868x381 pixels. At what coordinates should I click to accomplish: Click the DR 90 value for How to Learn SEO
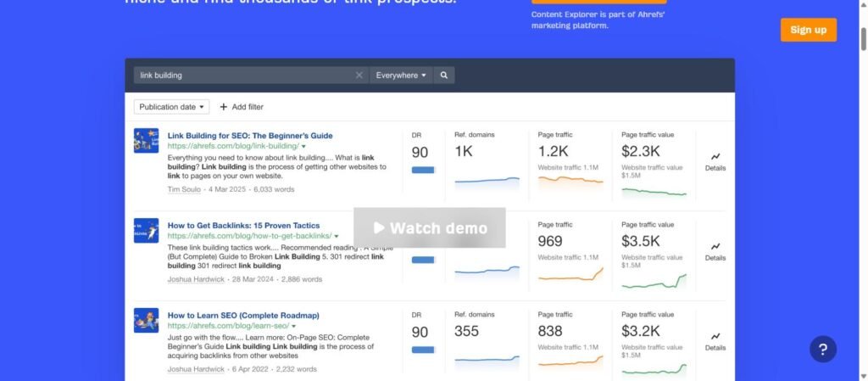(x=420, y=333)
